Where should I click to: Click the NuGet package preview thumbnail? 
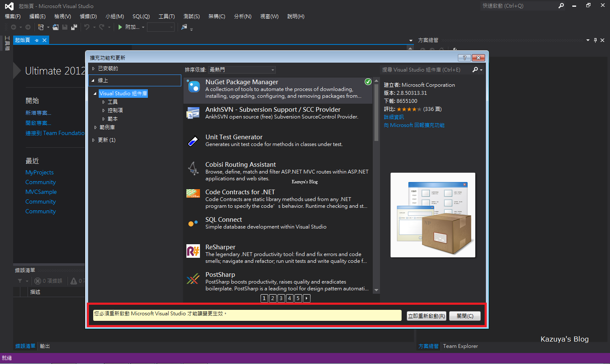click(x=433, y=215)
